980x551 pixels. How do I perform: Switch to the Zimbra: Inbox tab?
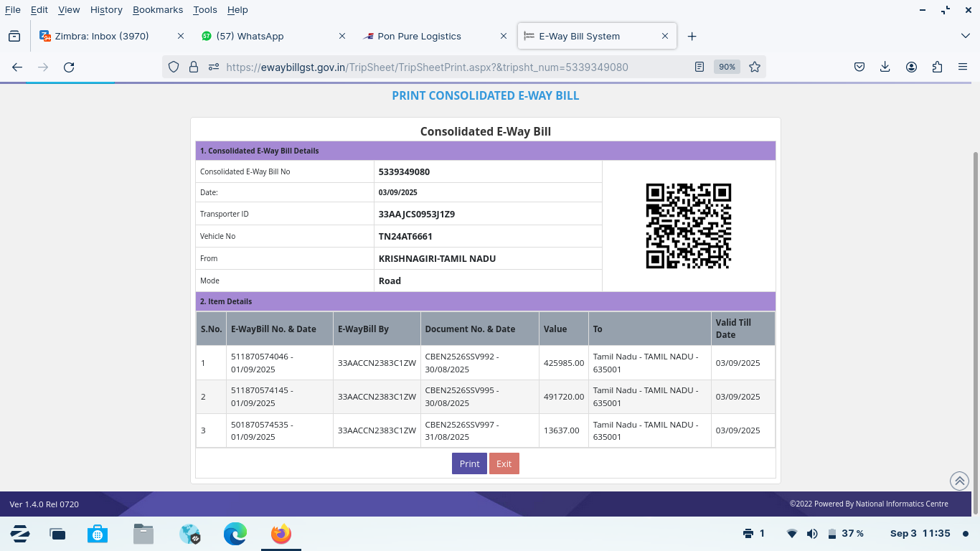102,36
